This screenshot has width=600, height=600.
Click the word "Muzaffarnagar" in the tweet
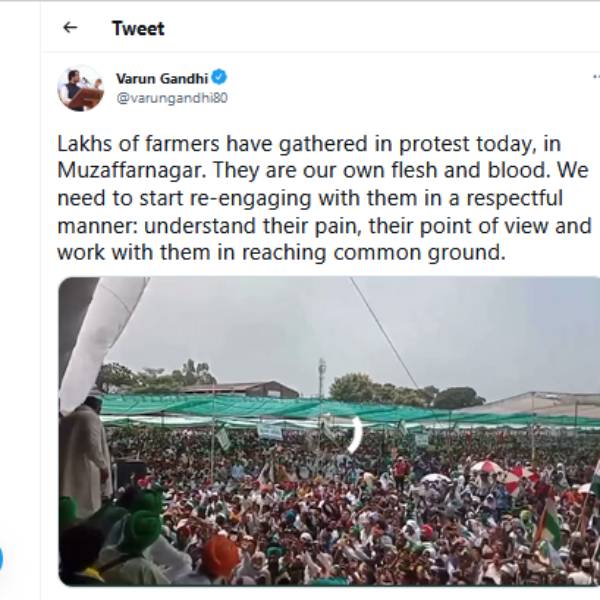[x=113, y=169]
